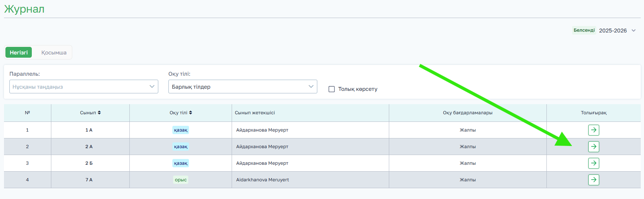This screenshot has height=199, width=644.
Task: Click teacher name Aidarkhanova Meruyert
Action: (262, 180)
